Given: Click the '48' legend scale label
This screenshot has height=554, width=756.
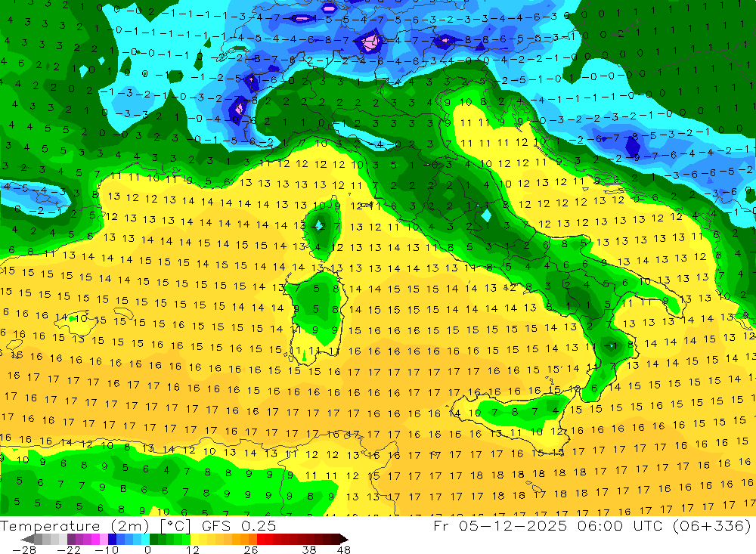Looking at the screenshot, I should point(344,549).
